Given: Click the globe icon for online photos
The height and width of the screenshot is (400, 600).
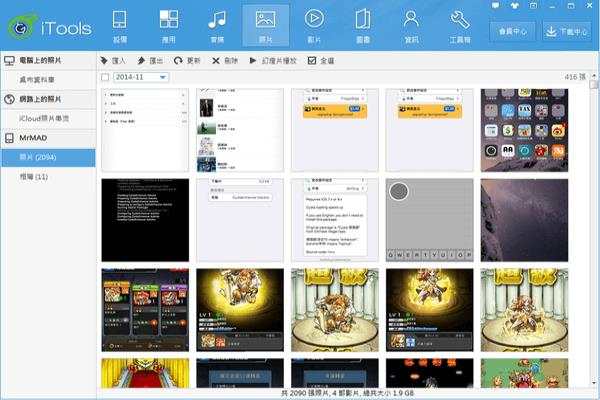Looking at the screenshot, I should pyautogui.click(x=9, y=99).
